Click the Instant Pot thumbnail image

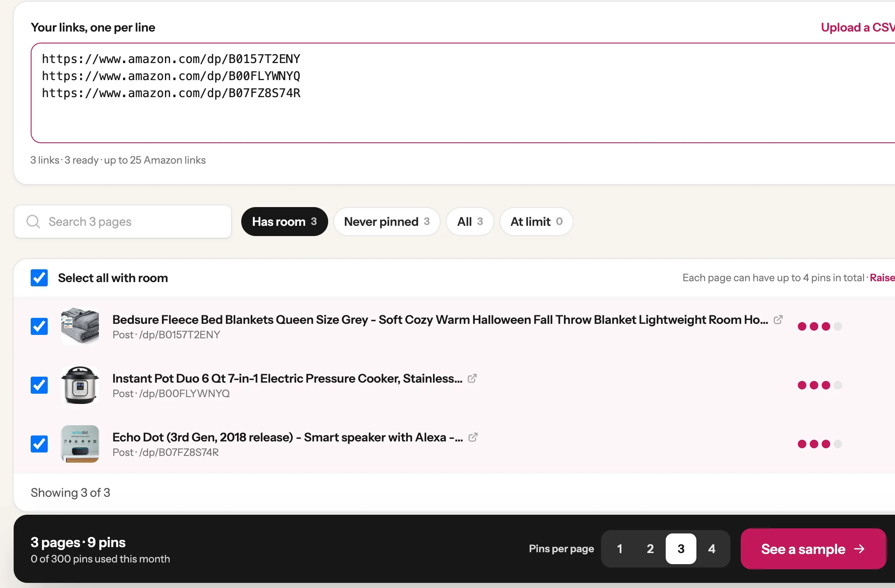80,385
